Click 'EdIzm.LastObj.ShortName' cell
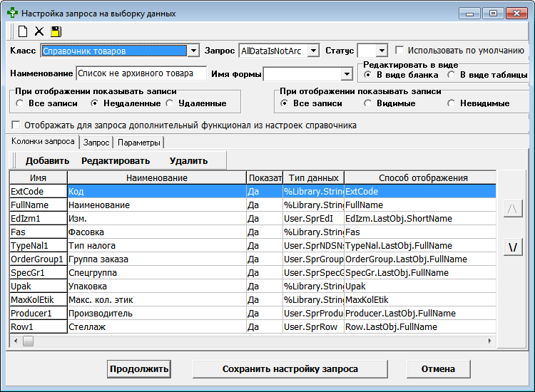This screenshot has height=392, width=535. (420, 219)
